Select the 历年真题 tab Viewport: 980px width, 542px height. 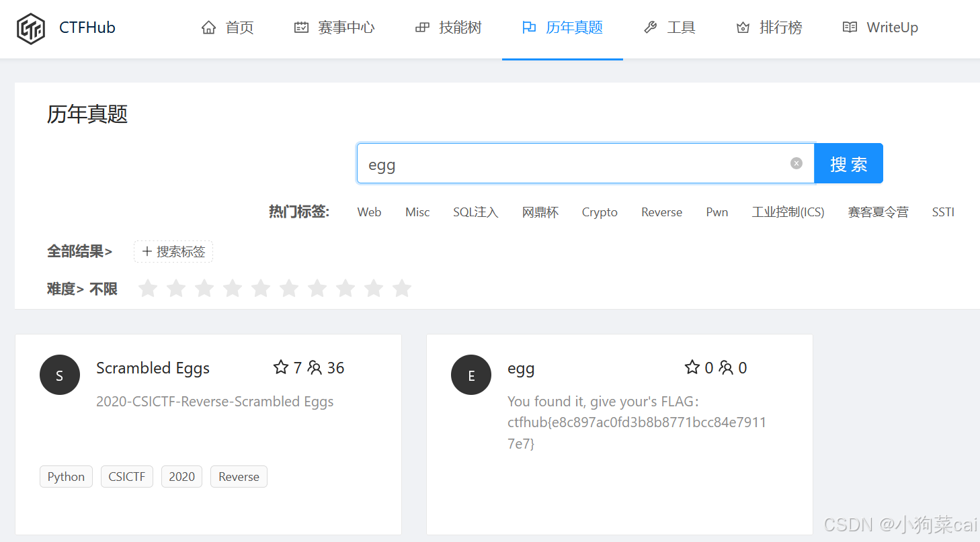click(x=563, y=28)
